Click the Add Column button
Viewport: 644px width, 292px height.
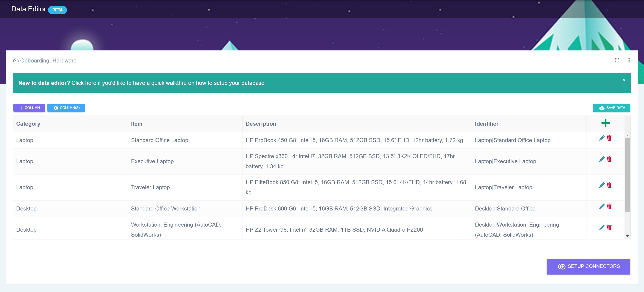click(x=29, y=108)
